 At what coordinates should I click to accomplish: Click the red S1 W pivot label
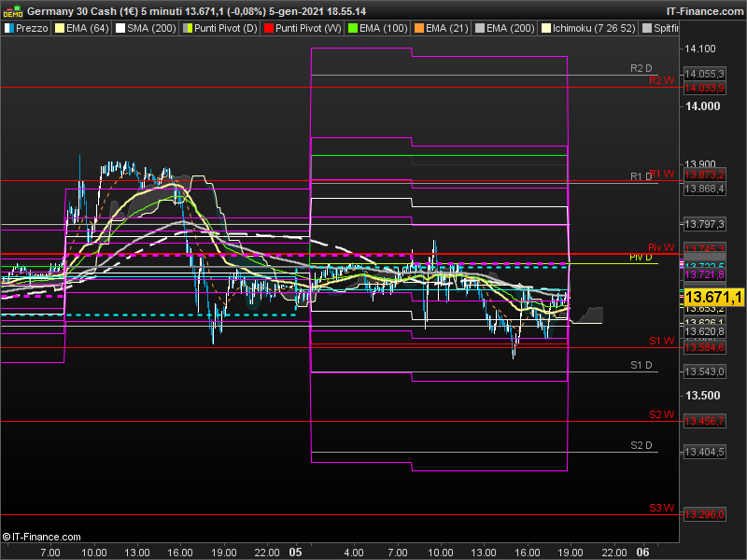pos(662,341)
